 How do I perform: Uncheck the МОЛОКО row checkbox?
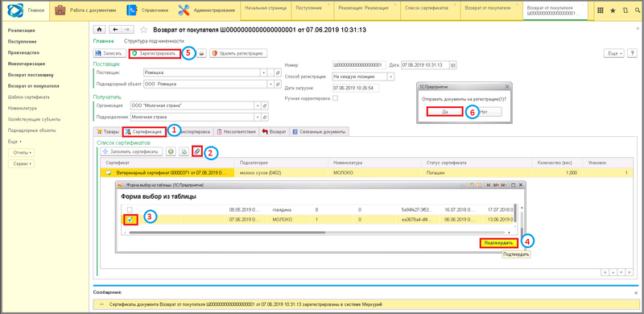(x=130, y=220)
